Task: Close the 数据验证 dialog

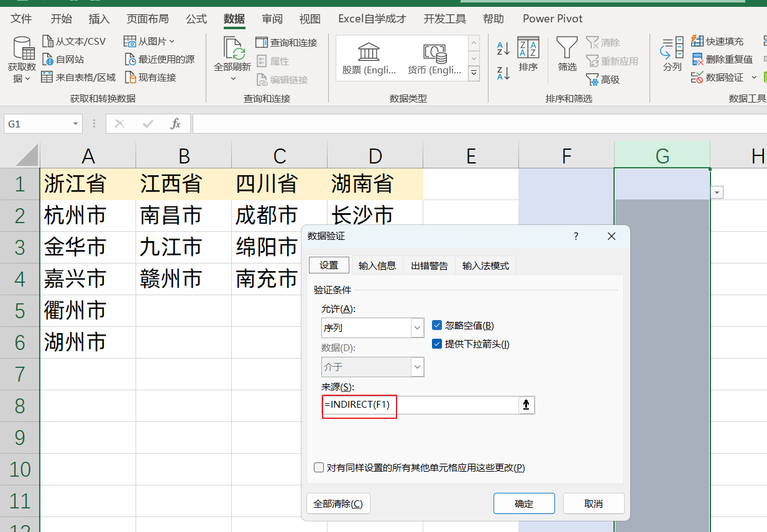Action: (612, 236)
